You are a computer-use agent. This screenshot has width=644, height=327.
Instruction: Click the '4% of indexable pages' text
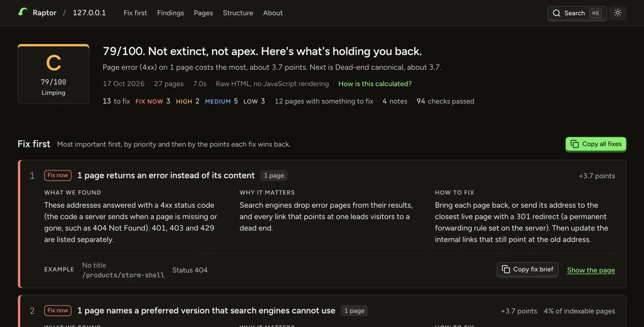(x=579, y=311)
